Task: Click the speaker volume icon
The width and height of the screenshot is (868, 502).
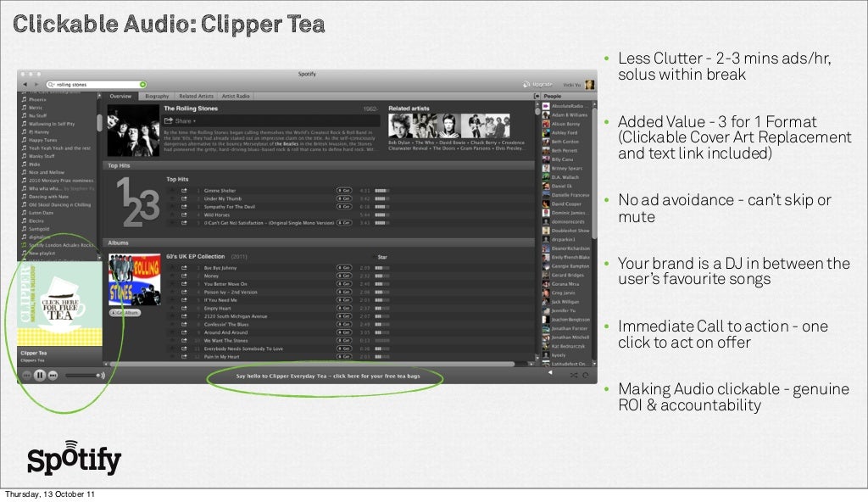Action: (x=101, y=375)
